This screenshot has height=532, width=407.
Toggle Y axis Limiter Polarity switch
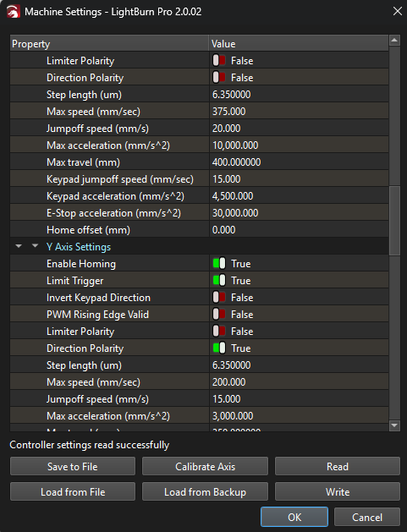coord(219,332)
